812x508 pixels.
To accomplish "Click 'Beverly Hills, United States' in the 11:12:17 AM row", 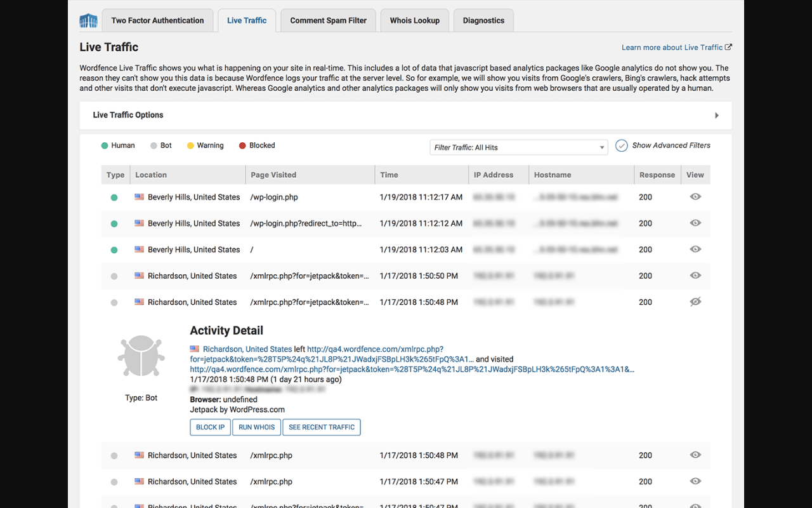I will (x=194, y=197).
